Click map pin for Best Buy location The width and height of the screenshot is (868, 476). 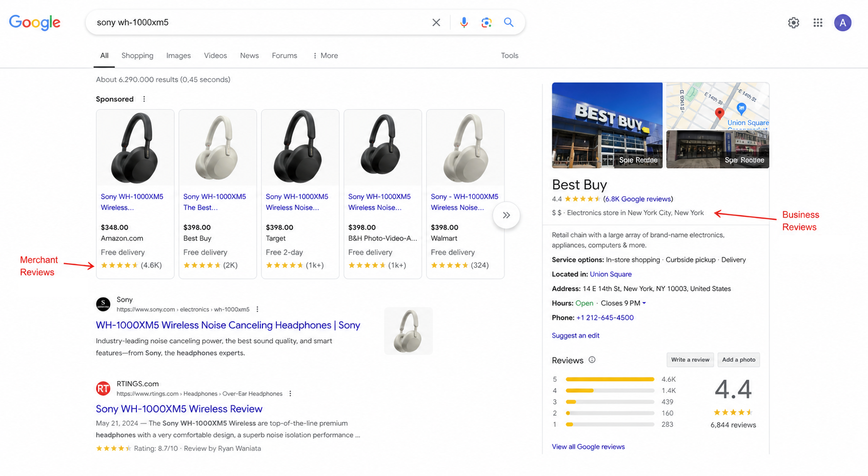pyautogui.click(x=720, y=114)
